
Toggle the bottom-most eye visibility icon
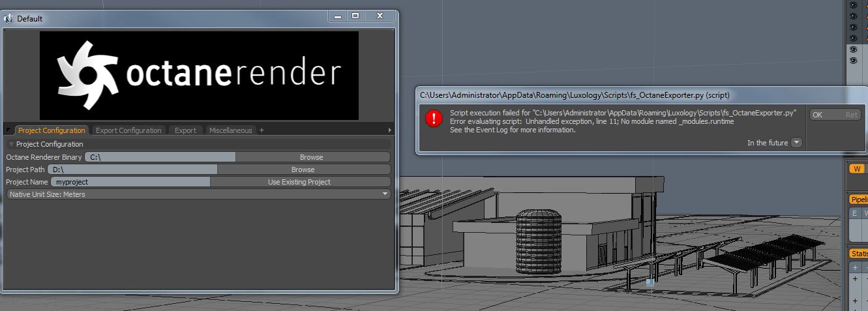(852, 61)
